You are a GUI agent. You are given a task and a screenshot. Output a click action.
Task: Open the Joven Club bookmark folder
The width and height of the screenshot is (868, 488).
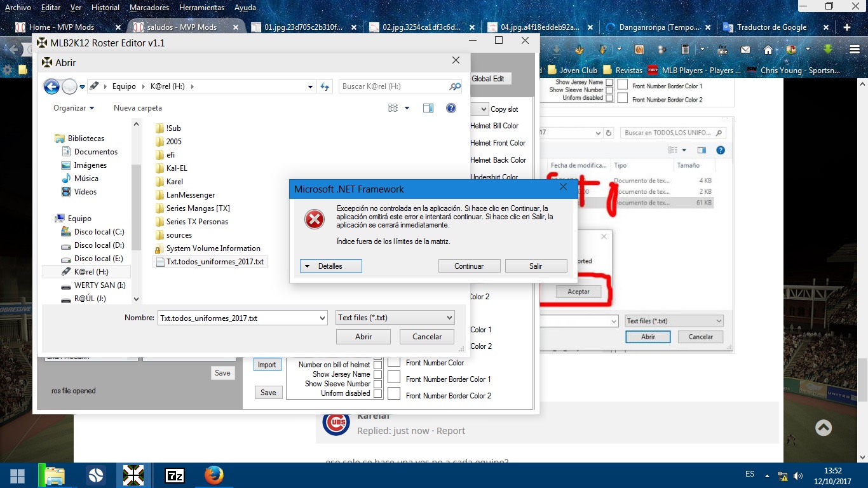click(x=572, y=71)
